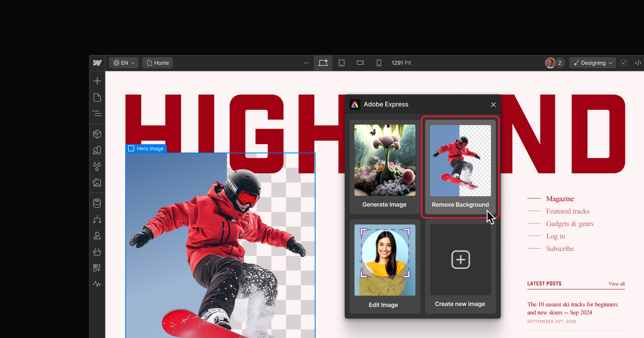Open the CMS Collections panel
Image resolution: width=644 pixels, height=338 pixels.
click(x=97, y=203)
